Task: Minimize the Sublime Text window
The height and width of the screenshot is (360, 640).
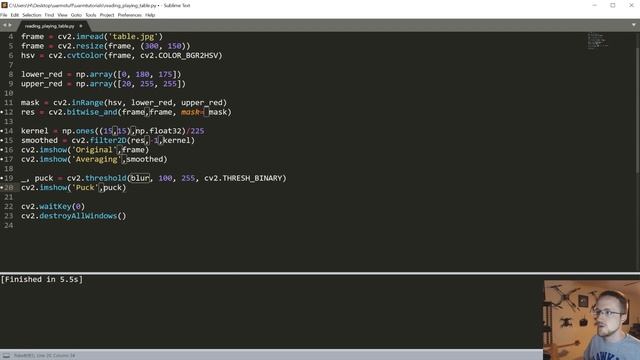Action: pyautogui.click(x=594, y=5)
